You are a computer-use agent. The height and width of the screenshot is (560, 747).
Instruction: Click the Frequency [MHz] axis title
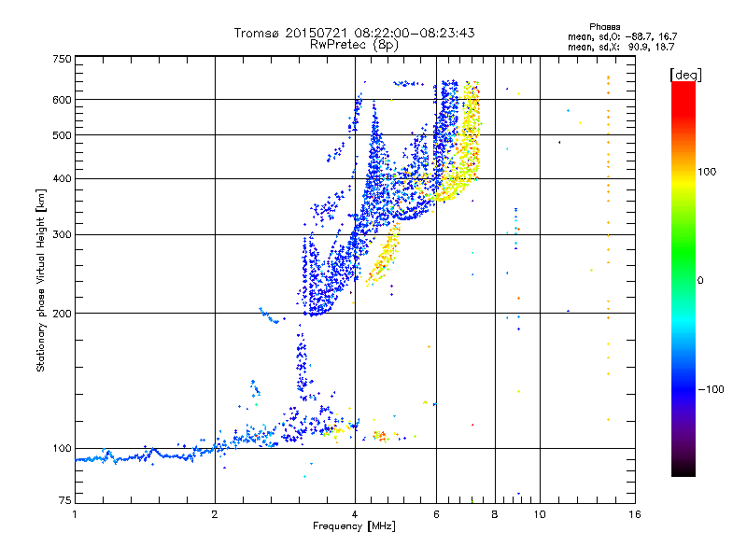coord(354,526)
